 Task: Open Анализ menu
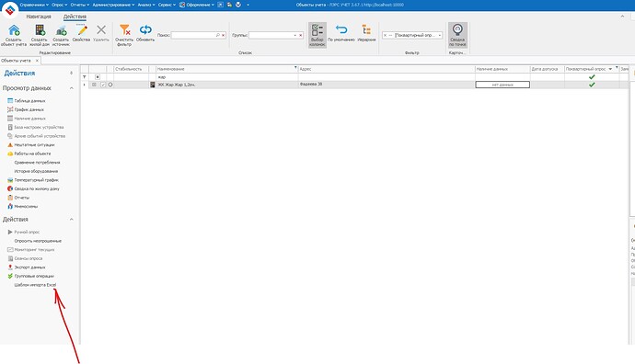click(x=146, y=5)
